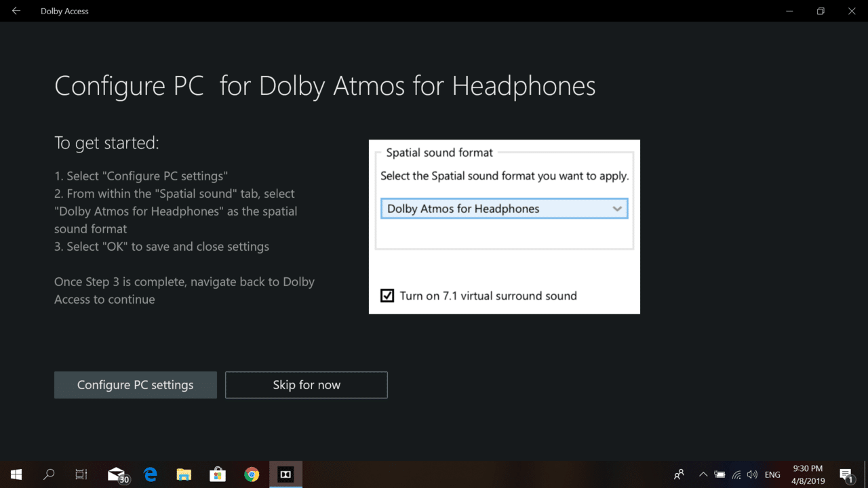
Task: Click the Skip for now button
Action: click(x=307, y=385)
